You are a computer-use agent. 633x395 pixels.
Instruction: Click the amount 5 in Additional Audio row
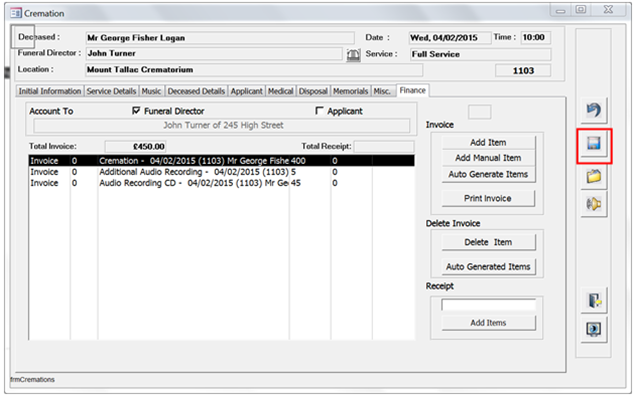(x=293, y=172)
